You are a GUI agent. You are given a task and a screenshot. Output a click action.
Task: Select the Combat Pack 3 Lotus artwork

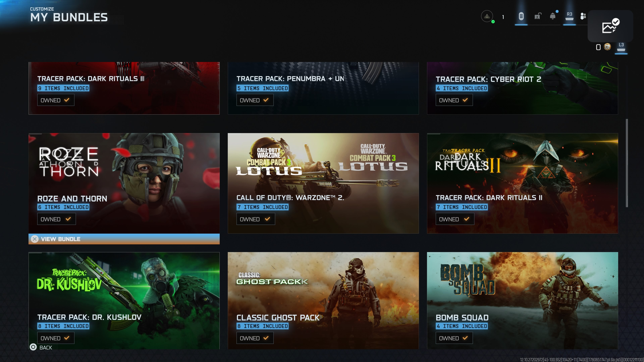point(323,183)
